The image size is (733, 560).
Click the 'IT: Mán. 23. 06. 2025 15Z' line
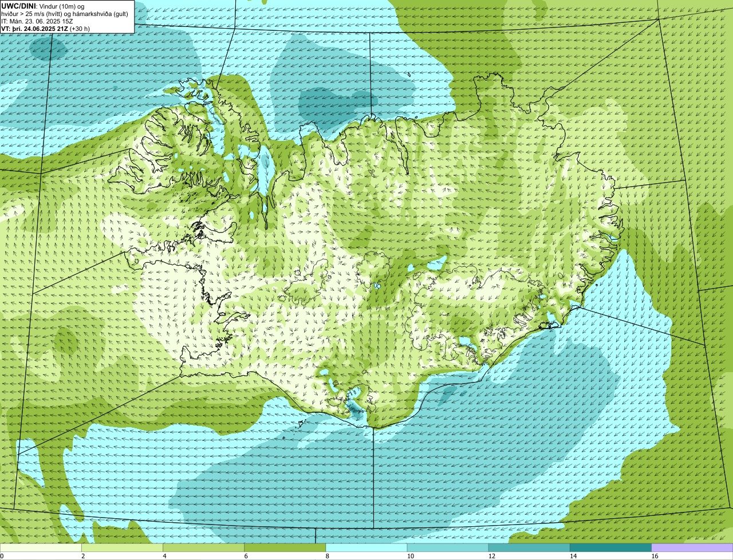pyautogui.click(x=37, y=21)
